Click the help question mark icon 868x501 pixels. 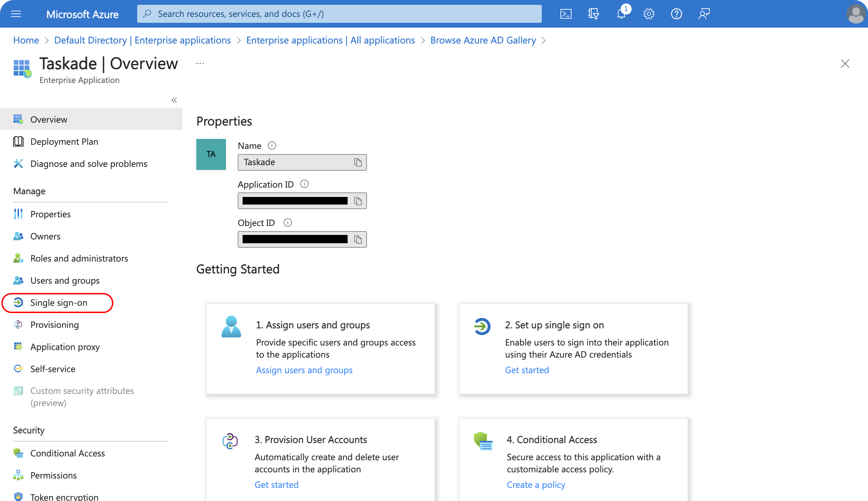676,14
